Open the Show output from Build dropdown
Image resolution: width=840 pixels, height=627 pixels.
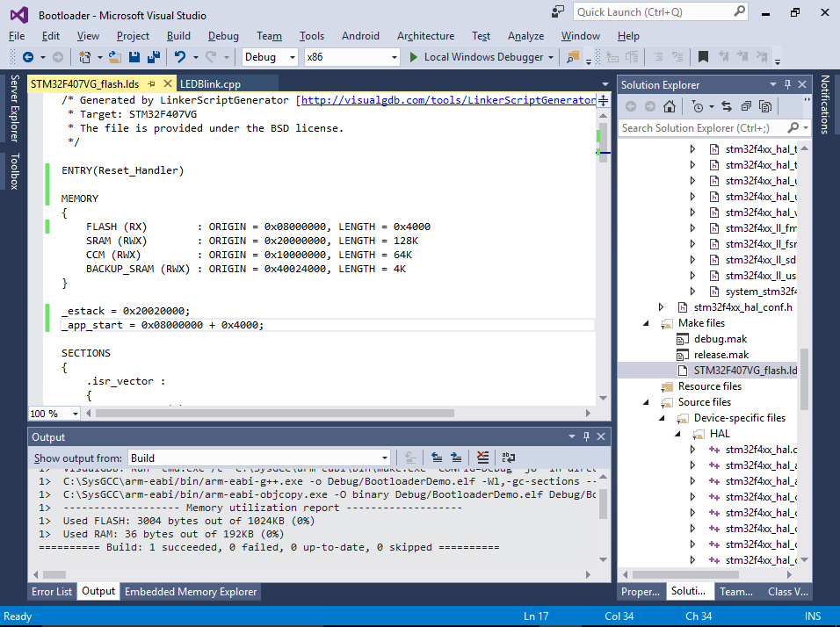384,458
